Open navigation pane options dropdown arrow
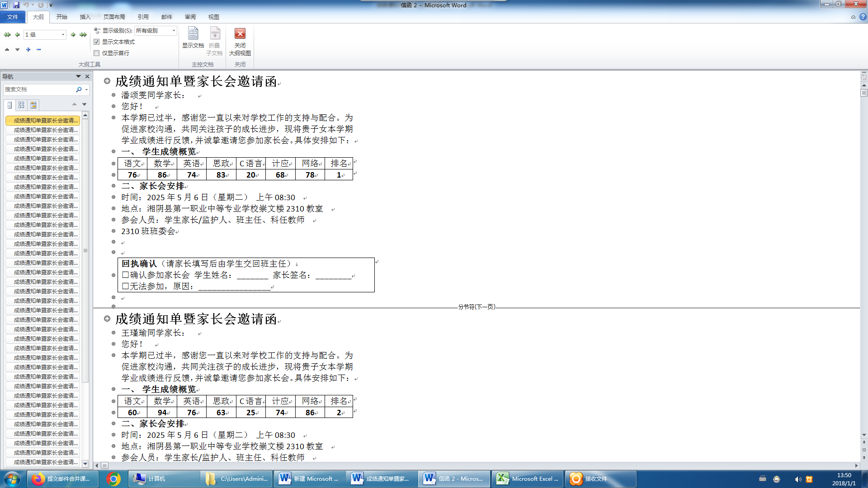The width and height of the screenshot is (868, 488). (x=78, y=76)
